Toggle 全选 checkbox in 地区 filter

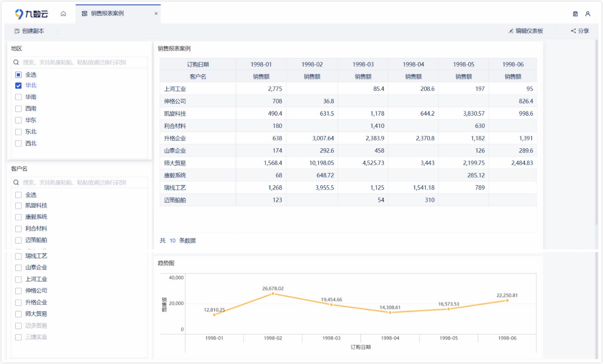click(18, 75)
